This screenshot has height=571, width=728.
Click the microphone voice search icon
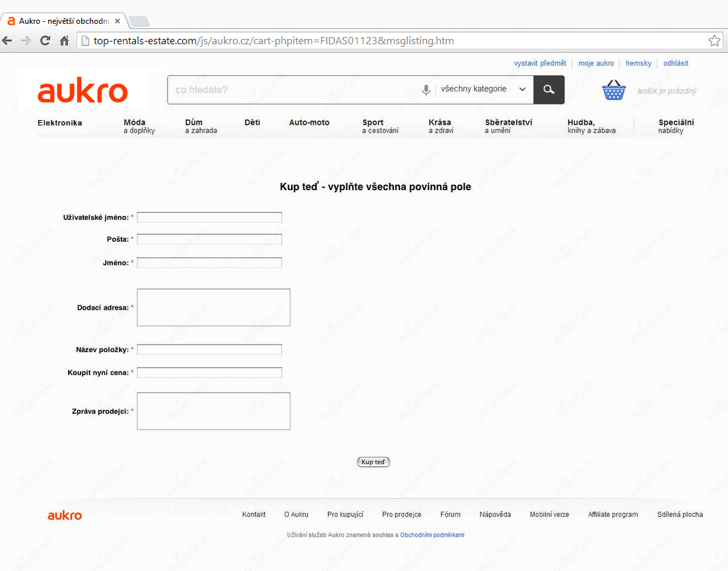click(x=426, y=90)
